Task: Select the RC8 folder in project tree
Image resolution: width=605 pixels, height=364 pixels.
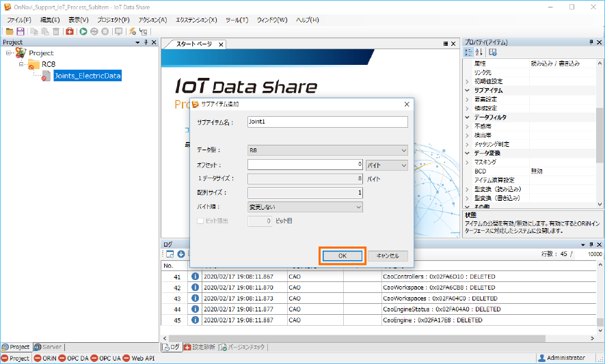Action: [x=48, y=64]
